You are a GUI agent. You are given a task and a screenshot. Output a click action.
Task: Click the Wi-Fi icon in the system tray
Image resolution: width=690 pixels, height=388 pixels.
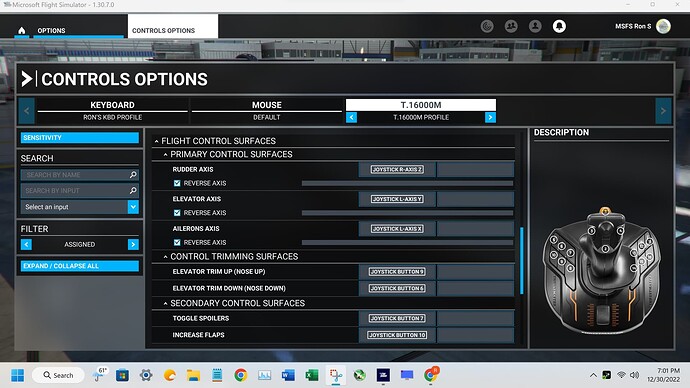[621, 375]
